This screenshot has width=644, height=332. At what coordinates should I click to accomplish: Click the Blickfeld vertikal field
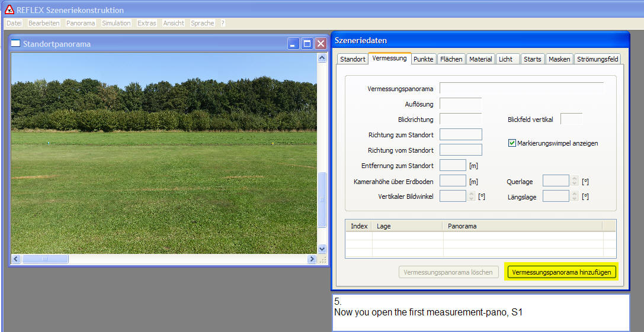(x=571, y=119)
